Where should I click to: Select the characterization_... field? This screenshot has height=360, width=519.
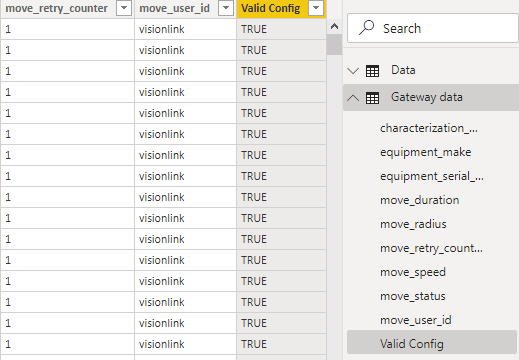click(x=429, y=128)
